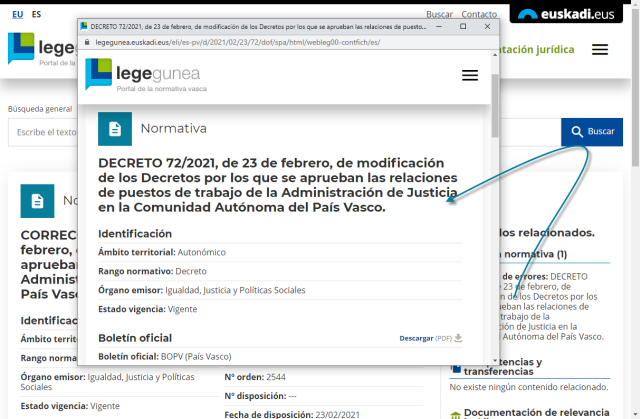Image resolution: width=640 pixels, height=419 pixels.
Task: Open the Contacto link in the top bar
Action: coord(479,14)
